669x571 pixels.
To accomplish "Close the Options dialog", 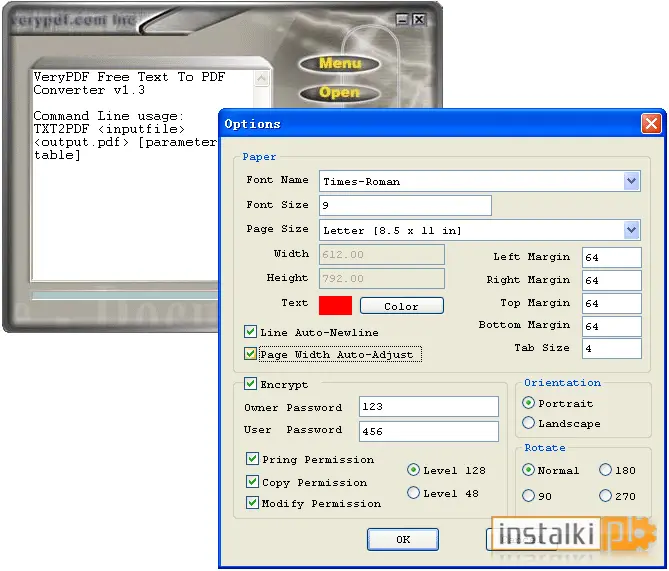I will pyautogui.click(x=651, y=124).
